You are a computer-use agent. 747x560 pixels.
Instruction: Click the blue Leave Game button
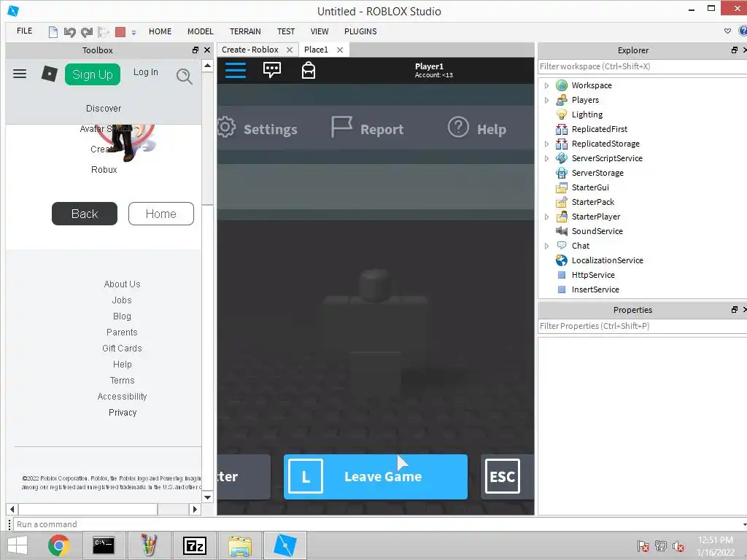[376, 477]
